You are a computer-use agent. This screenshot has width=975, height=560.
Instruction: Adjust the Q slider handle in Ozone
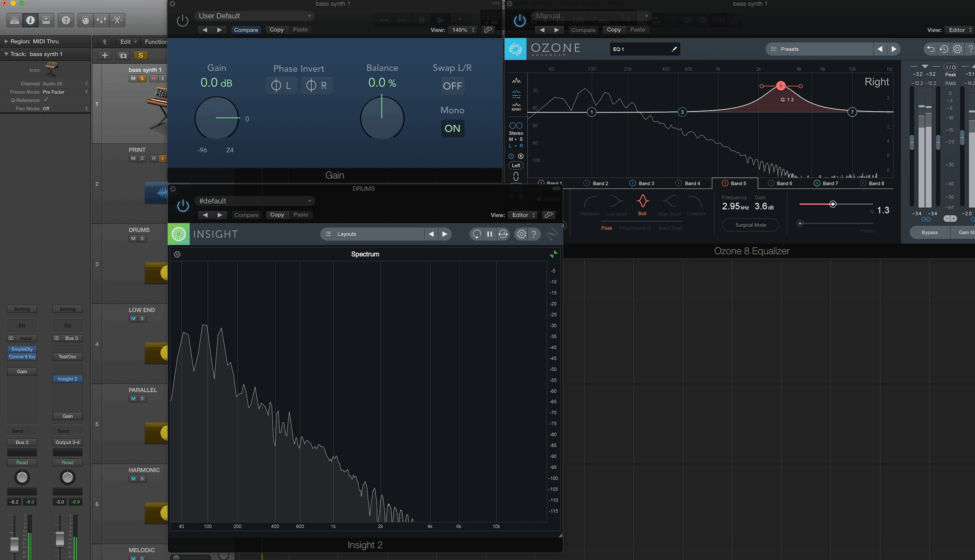point(832,204)
